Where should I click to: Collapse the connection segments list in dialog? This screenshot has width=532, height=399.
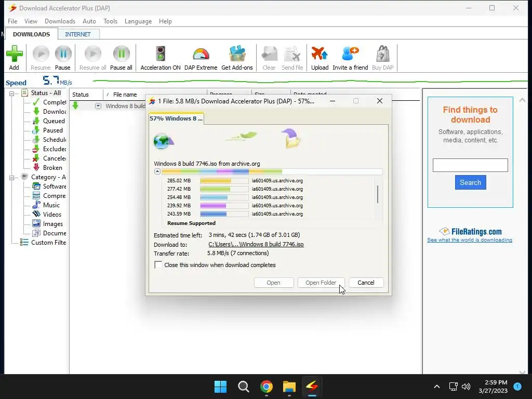(157, 171)
